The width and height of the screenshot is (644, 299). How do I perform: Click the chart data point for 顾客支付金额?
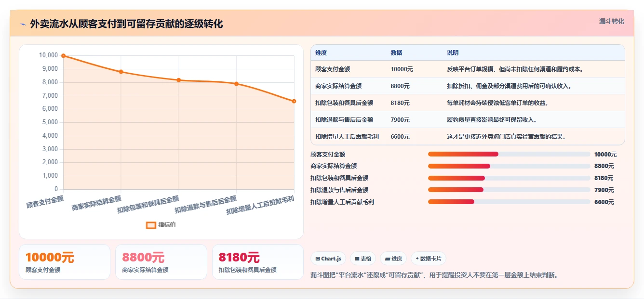[x=63, y=56]
